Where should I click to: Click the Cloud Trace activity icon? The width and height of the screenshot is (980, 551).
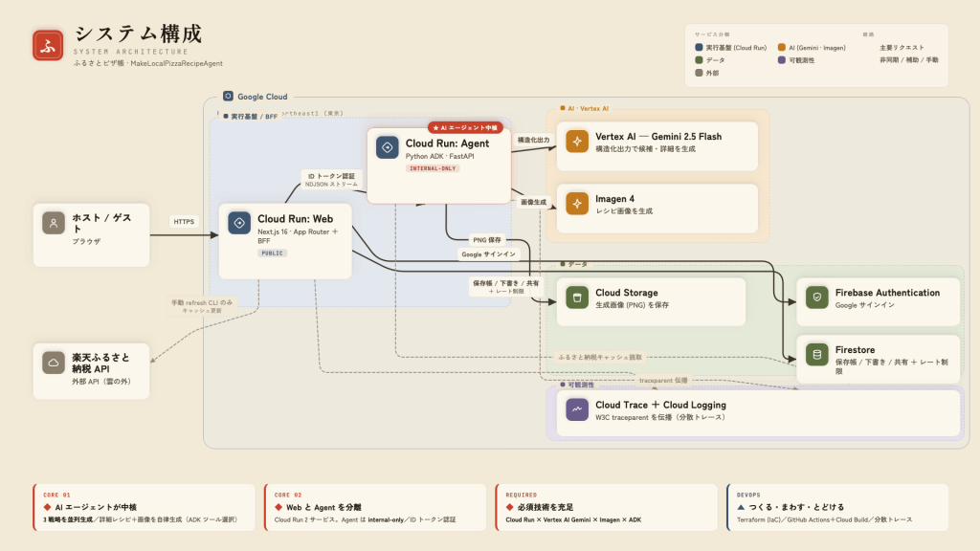tap(577, 409)
